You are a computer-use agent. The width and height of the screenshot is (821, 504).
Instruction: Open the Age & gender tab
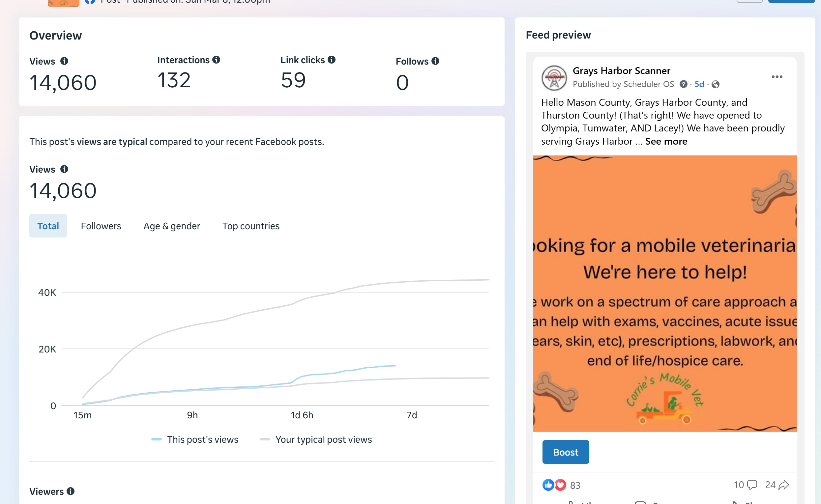click(x=172, y=226)
